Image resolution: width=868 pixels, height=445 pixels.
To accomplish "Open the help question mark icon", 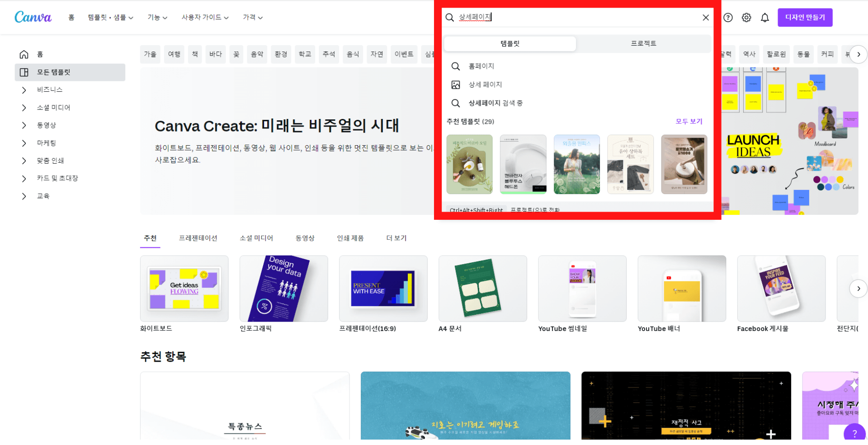I will [x=728, y=18].
